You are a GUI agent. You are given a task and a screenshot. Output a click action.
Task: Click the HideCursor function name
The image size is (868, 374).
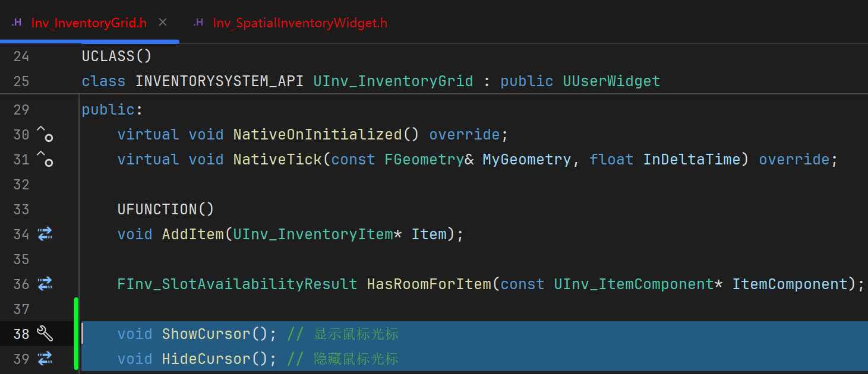[x=206, y=359]
